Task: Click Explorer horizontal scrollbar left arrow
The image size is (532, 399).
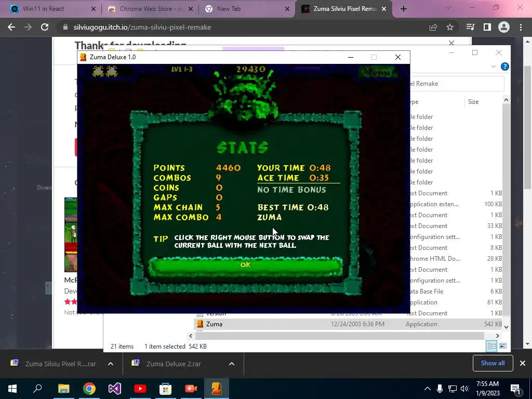Action: click(191, 336)
